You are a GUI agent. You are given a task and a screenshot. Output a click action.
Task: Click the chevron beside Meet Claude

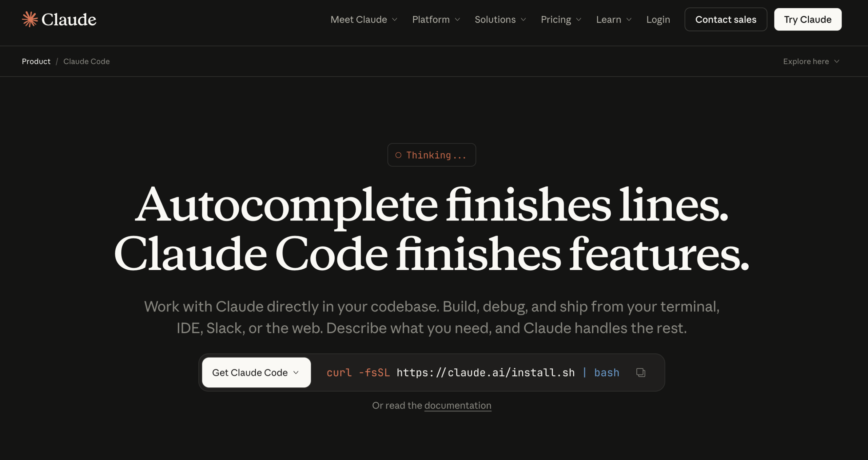point(395,20)
